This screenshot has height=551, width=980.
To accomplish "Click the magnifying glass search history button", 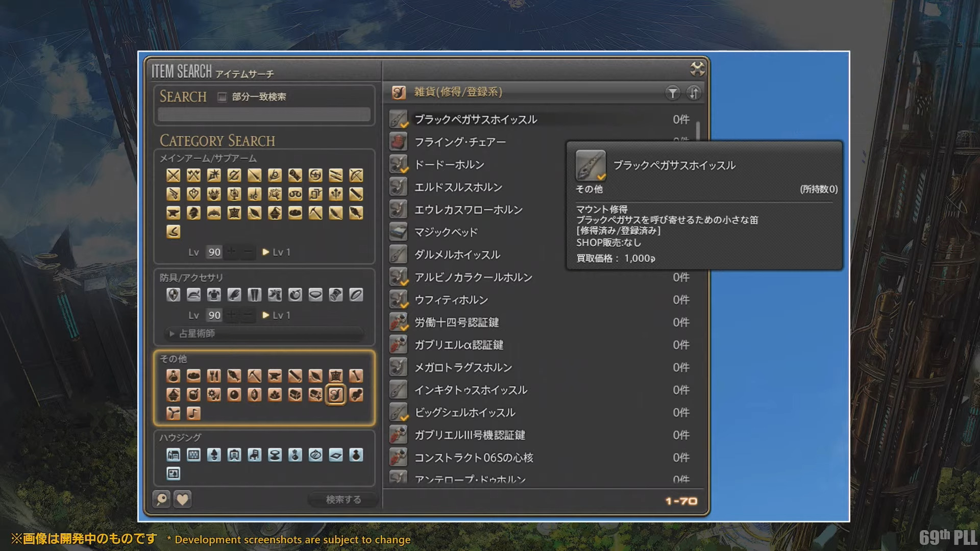I will pos(162,499).
